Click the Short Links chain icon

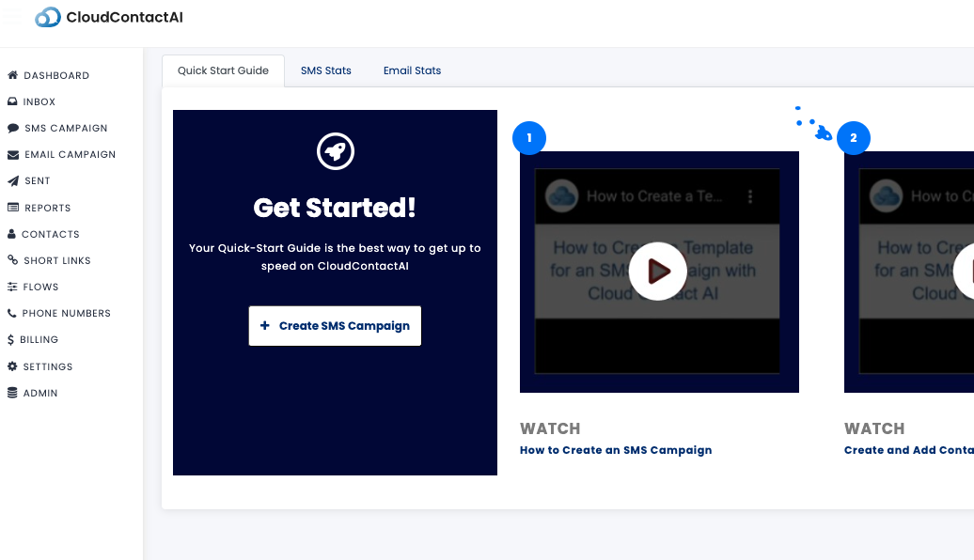[x=12, y=260]
